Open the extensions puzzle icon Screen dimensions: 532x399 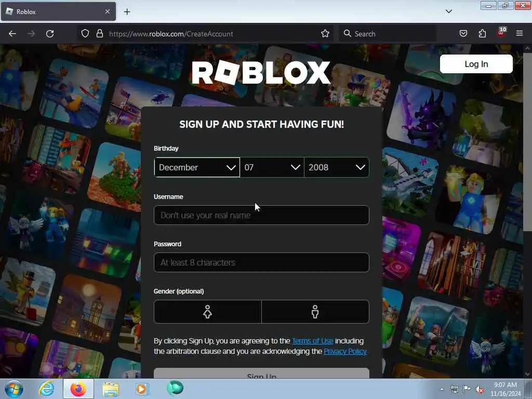(482, 34)
